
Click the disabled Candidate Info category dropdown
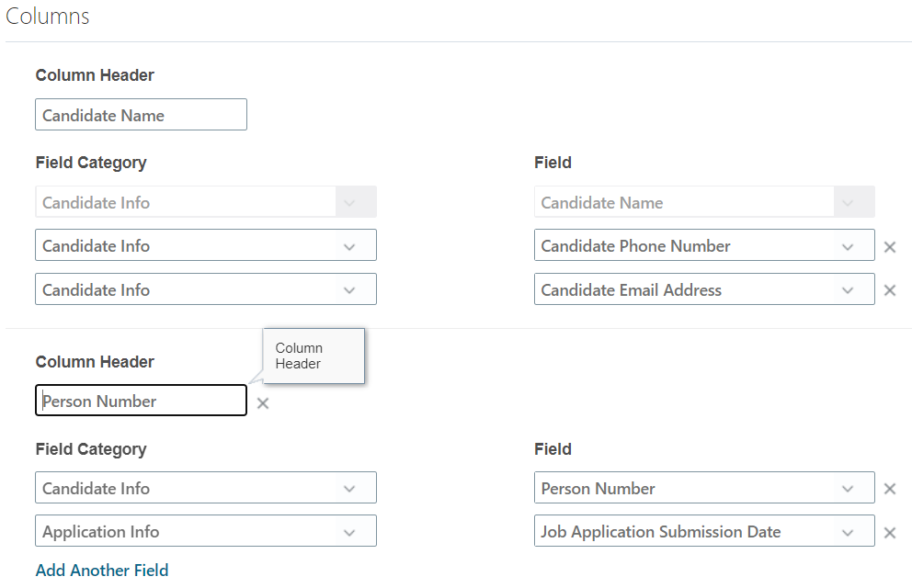coord(205,203)
